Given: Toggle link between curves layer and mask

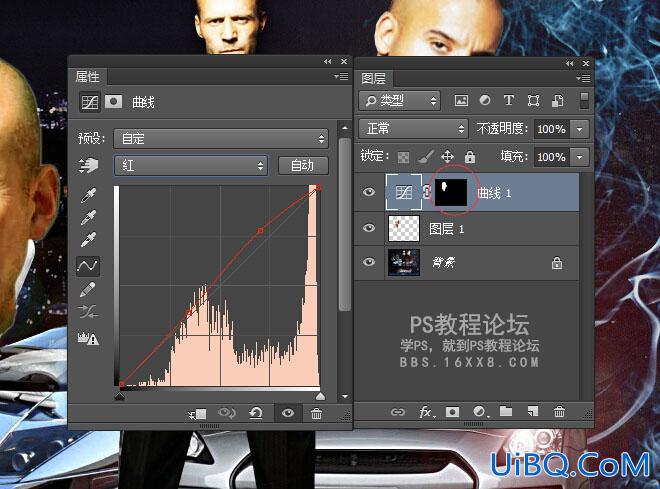Looking at the screenshot, I should point(427,192).
